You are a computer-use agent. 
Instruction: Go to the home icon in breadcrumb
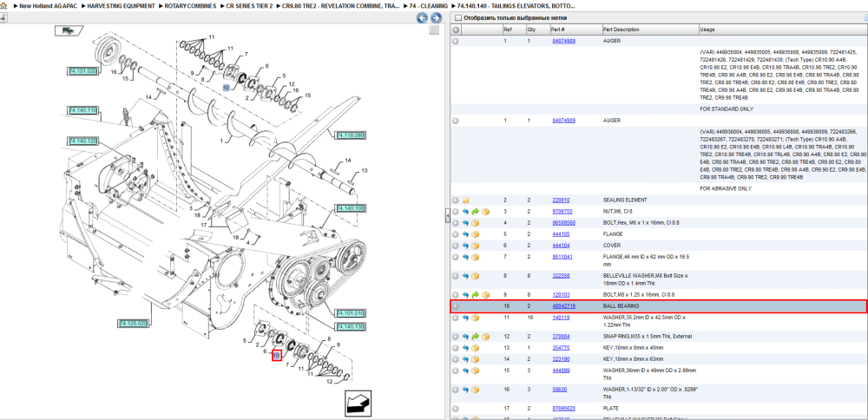tap(3, 6)
